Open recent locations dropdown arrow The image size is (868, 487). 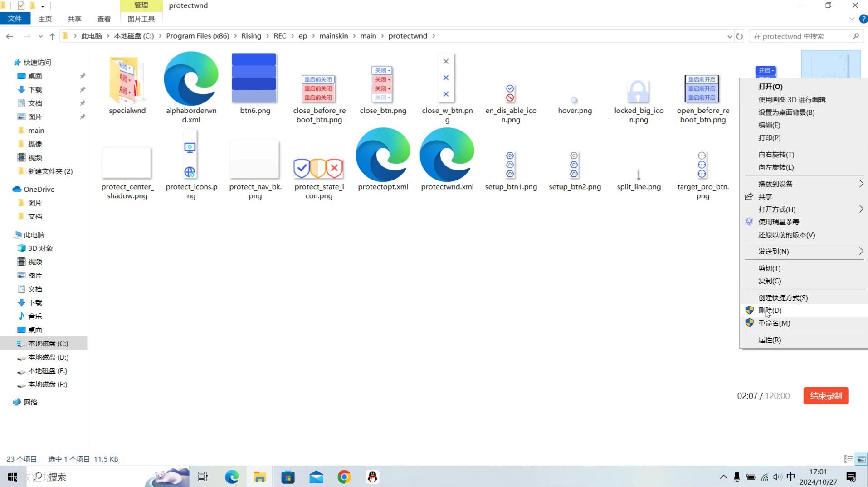tap(41, 36)
